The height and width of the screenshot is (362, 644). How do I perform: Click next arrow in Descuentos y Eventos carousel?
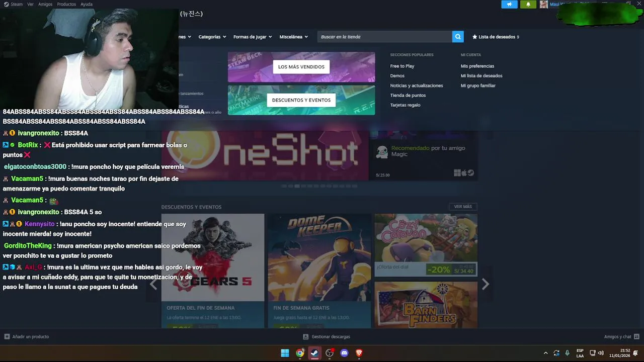485,284
